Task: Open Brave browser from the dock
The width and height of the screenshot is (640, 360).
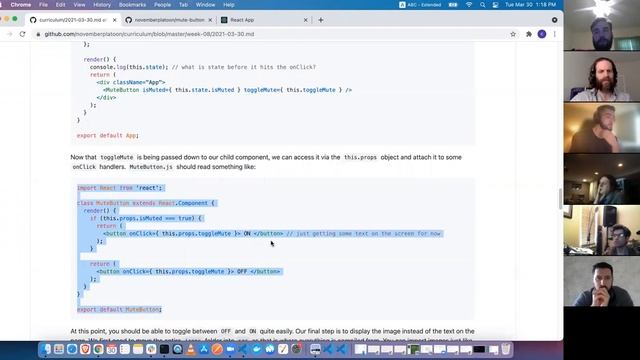Action: pos(85,349)
